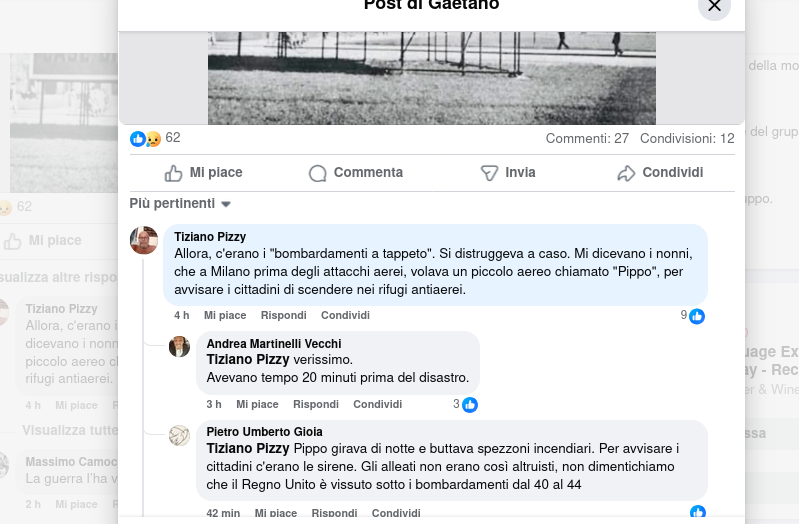Open reactions on Tiziano Pizzy's comment
This screenshot has width=799, height=524.
(693, 316)
